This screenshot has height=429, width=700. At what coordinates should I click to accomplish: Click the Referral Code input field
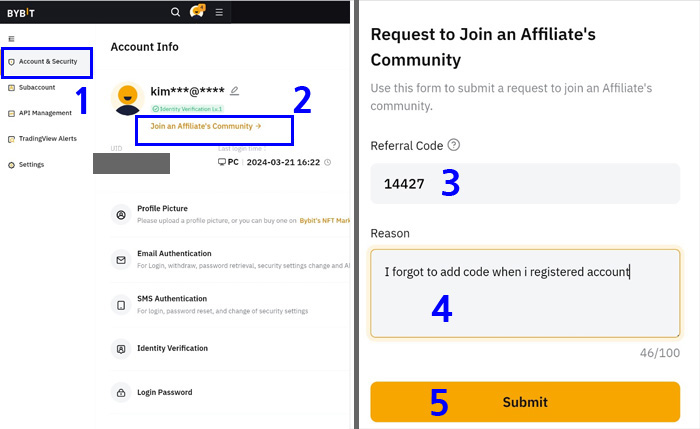coord(525,183)
